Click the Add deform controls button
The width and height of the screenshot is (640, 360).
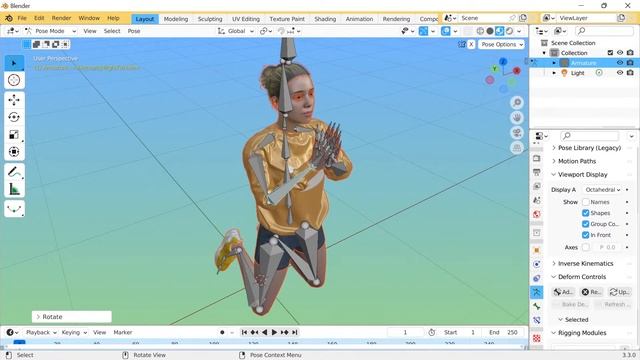coord(563,292)
